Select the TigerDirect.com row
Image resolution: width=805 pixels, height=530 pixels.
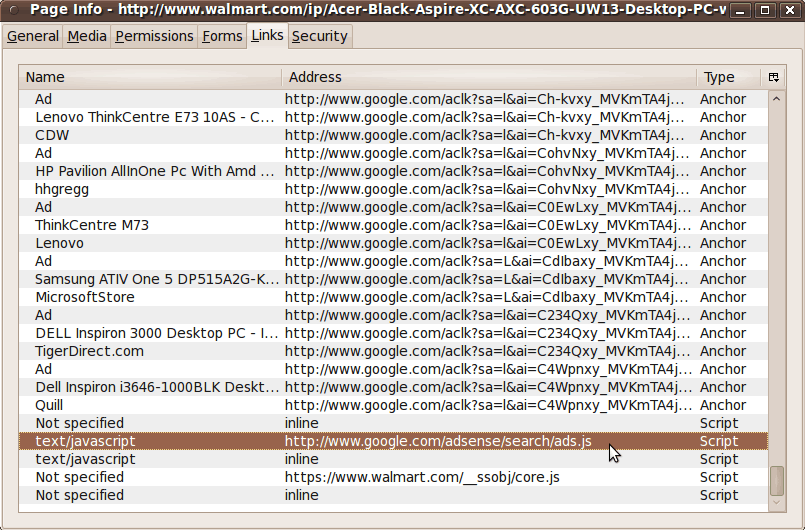tap(393, 351)
